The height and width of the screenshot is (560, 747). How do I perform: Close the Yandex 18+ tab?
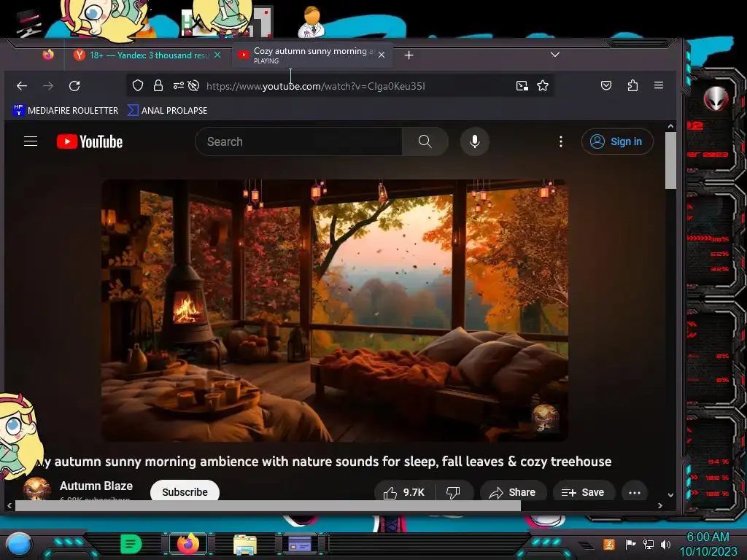pos(217,55)
